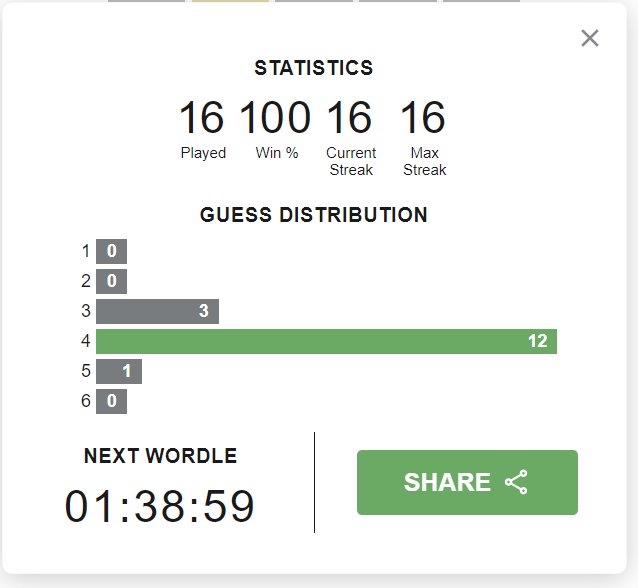This screenshot has height=588, width=638.
Task: Click the zero bar for guess 6
Action: (x=111, y=401)
